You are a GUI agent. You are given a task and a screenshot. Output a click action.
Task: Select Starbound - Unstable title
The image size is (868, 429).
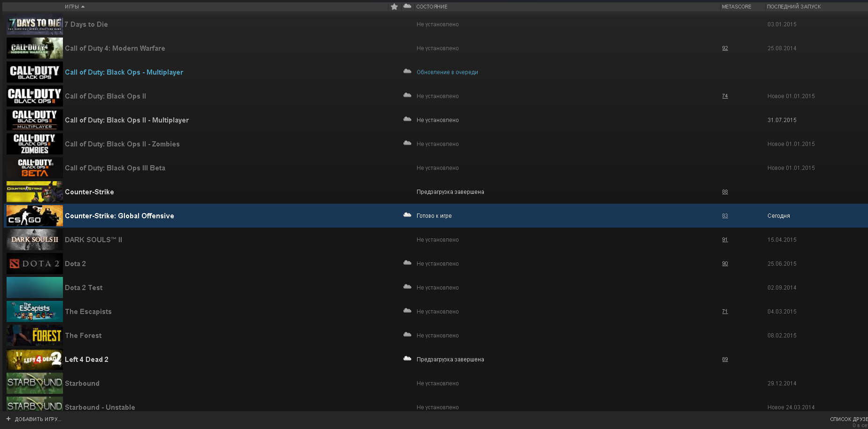[x=100, y=407]
